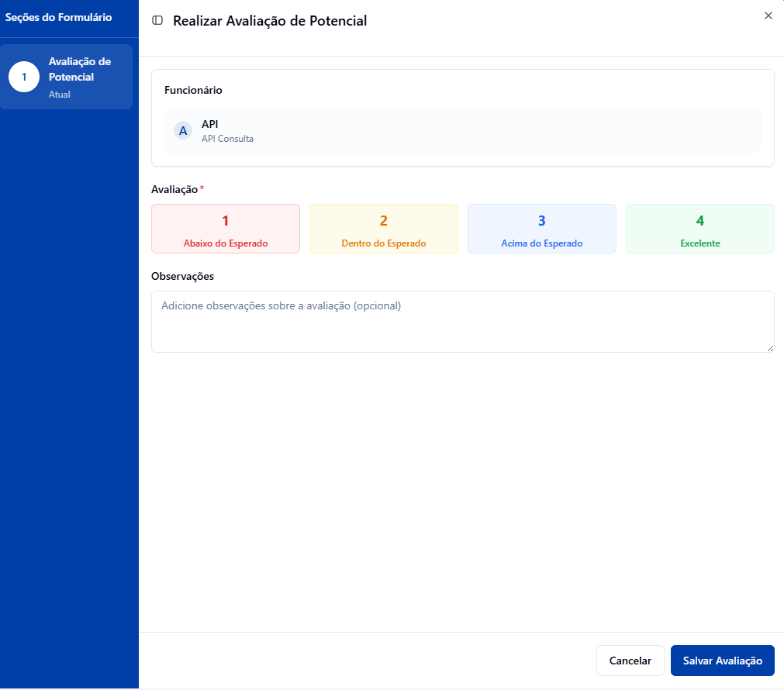Toggle the sidebar panel icon beside the title
Image resolution: width=784 pixels, height=690 pixels.
[x=157, y=21]
